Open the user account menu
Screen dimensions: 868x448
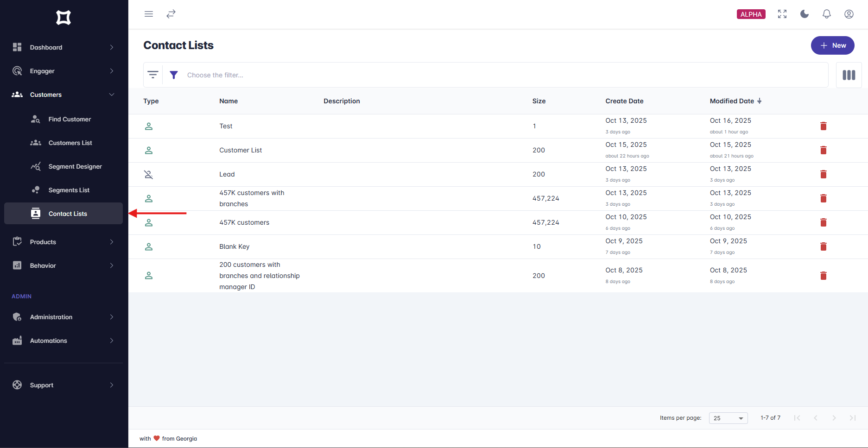[849, 14]
